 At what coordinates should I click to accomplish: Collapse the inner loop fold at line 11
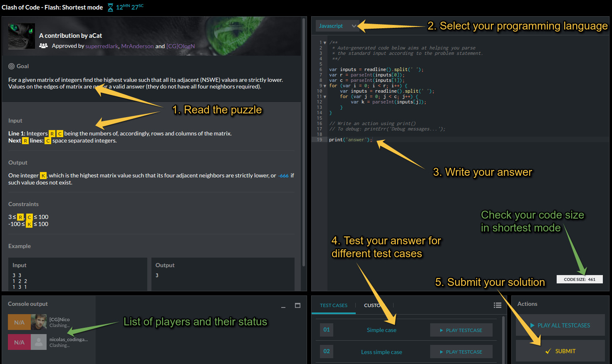[x=325, y=97]
